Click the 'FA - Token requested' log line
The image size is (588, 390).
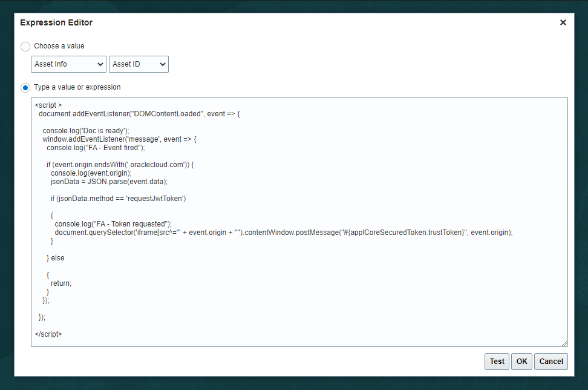[x=113, y=223]
